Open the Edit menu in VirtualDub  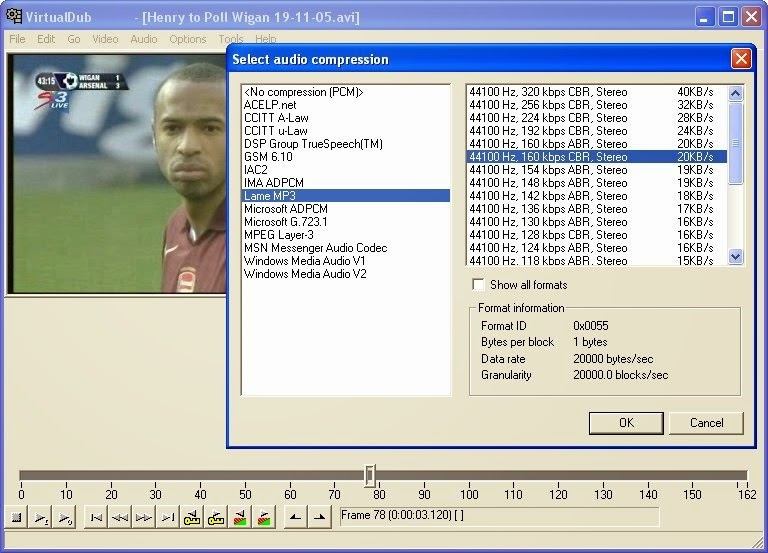pos(46,39)
